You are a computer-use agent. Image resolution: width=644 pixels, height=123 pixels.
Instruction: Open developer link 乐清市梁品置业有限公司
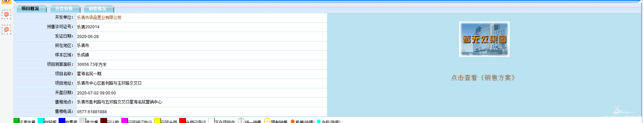click(x=99, y=17)
